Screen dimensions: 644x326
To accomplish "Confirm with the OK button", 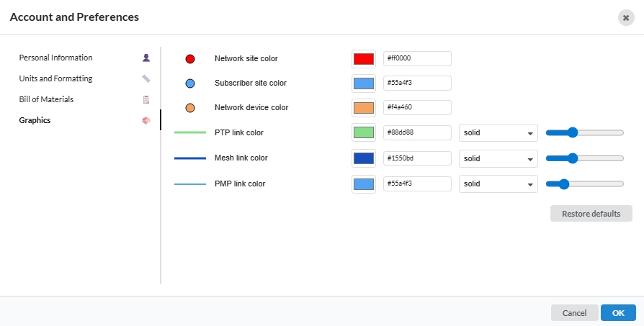I will [618, 313].
